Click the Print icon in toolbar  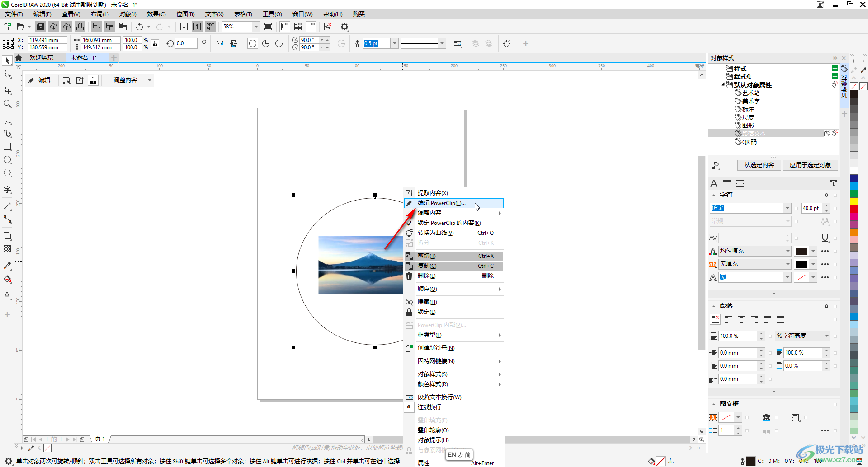tap(80, 27)
